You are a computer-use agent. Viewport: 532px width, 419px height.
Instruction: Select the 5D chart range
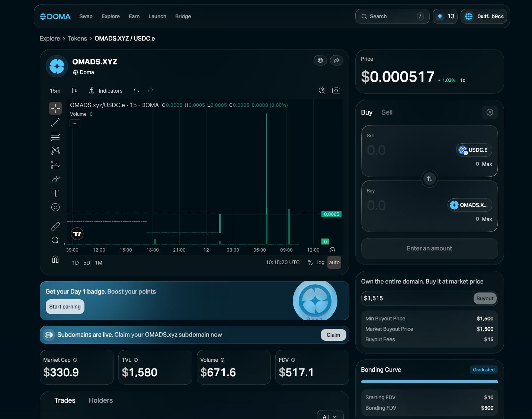click(x=87, y=263)
